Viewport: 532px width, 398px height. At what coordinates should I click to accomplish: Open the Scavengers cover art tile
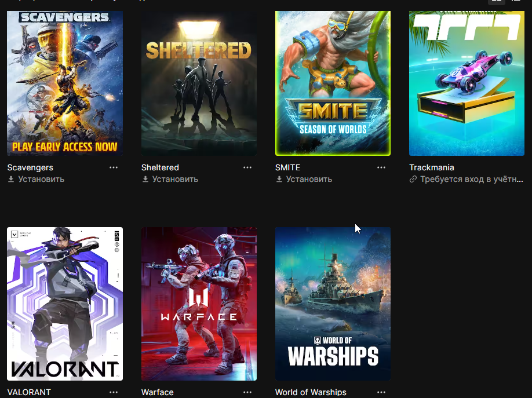65,83
